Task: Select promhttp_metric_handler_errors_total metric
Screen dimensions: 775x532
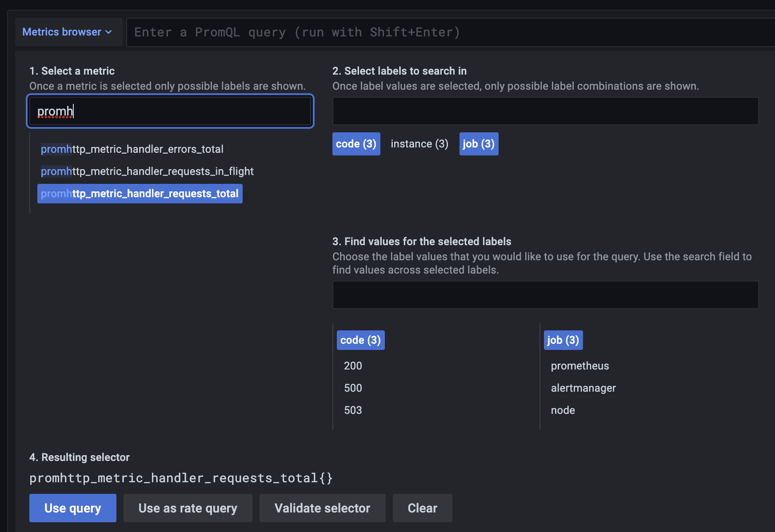Action: tap(132, 149)
